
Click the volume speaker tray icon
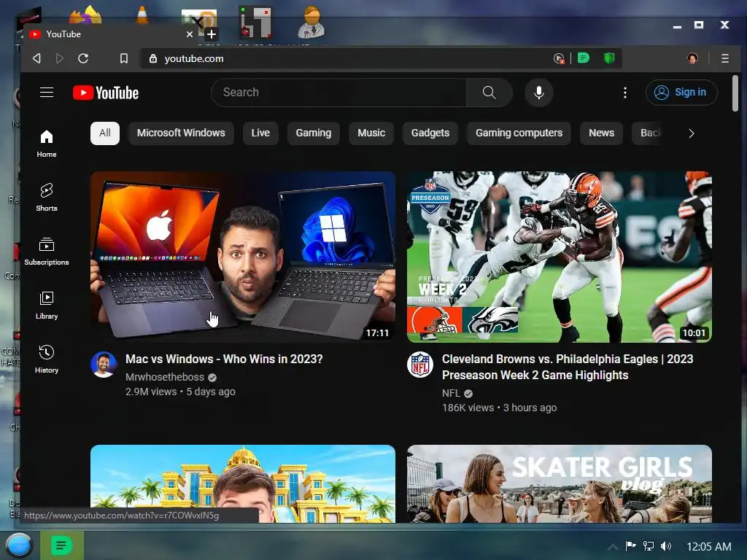point(666,546)
